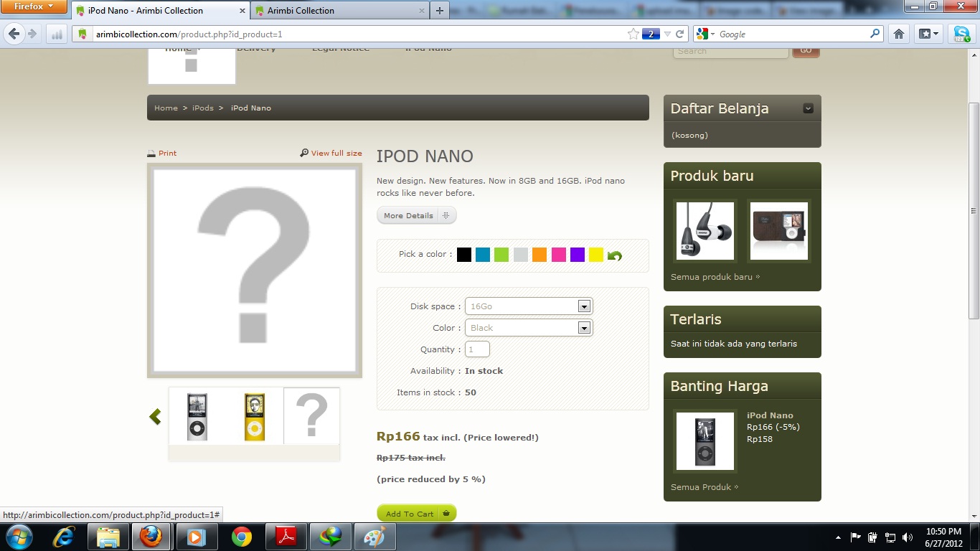Reload the page with the refresh icon
This screenshot has width=980, height=551.
[680, 34]
